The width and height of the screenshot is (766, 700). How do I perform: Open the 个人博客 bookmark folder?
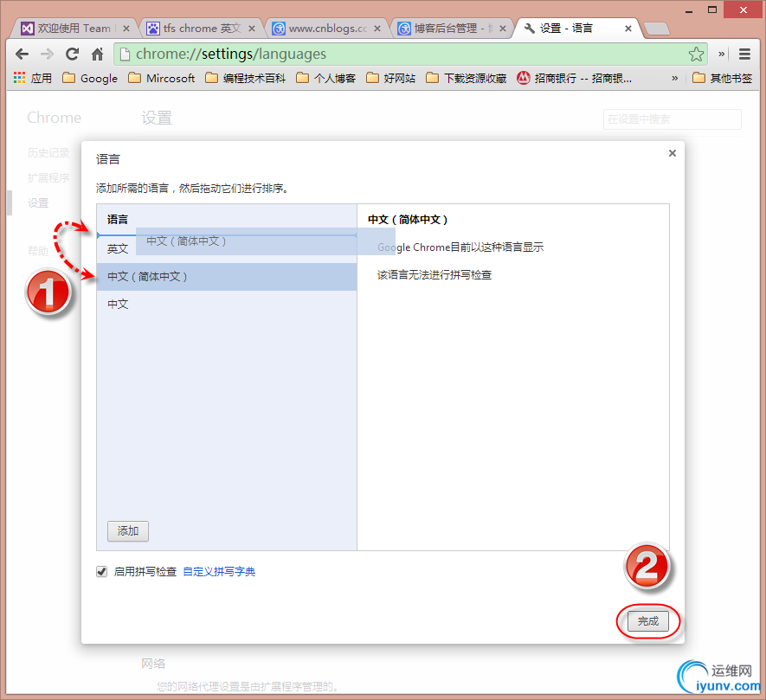click(325, 78)
